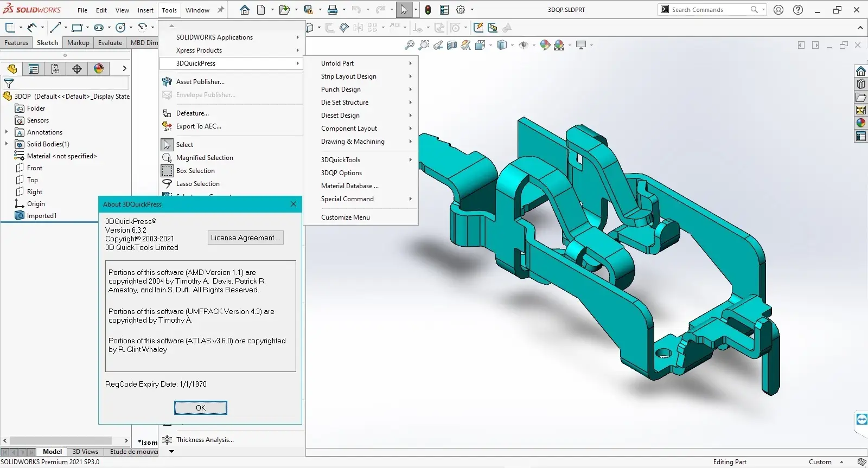Click the Save icon with warning badge
868x468 pixels.
[309, 10]
